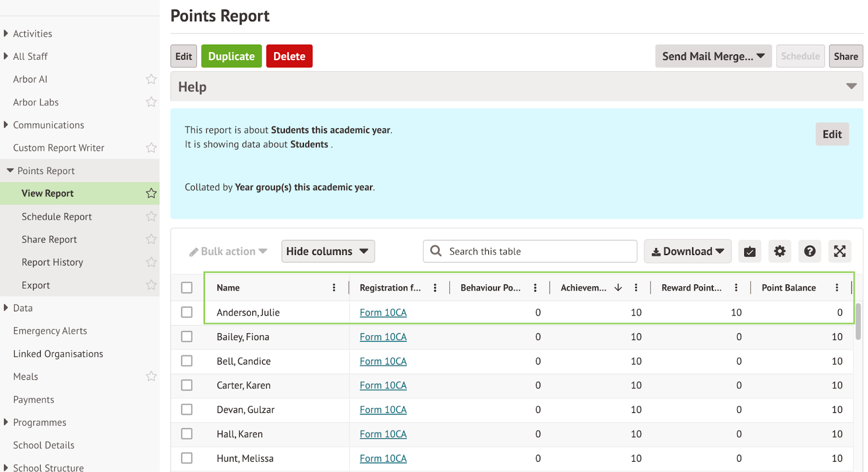Select the Anderson, Julie row checkbox
This screenshot has width=868, height=472.
pos(187,312)
